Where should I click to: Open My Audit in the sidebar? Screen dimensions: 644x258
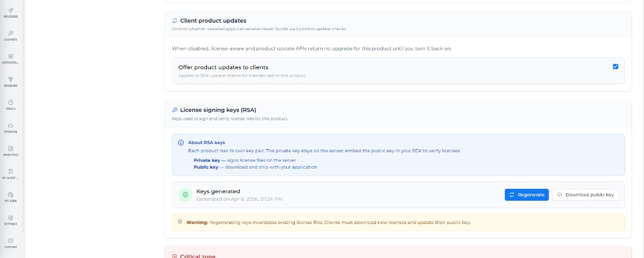tap(11, 174)
